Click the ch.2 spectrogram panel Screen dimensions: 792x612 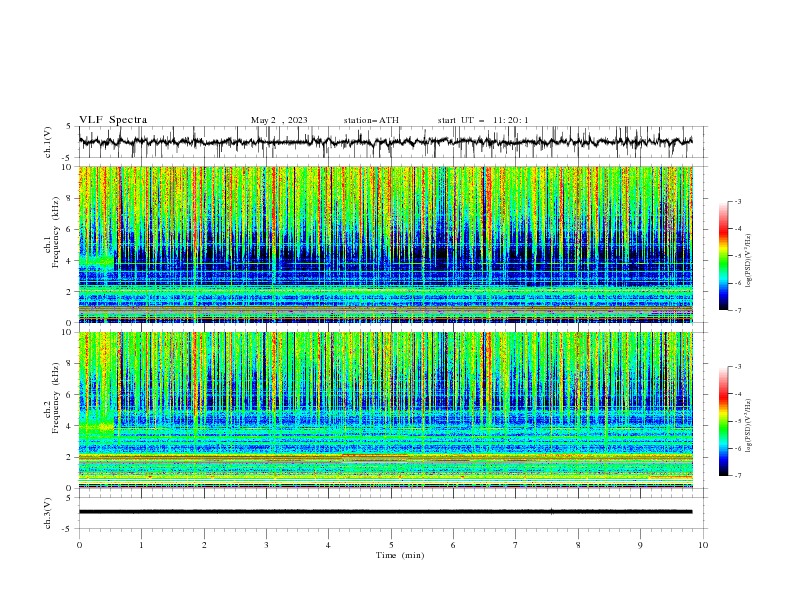(x=386, y=410)
